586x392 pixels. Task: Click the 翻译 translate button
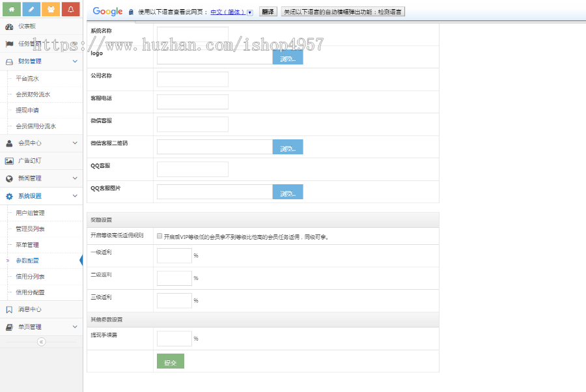coord(268,10)
